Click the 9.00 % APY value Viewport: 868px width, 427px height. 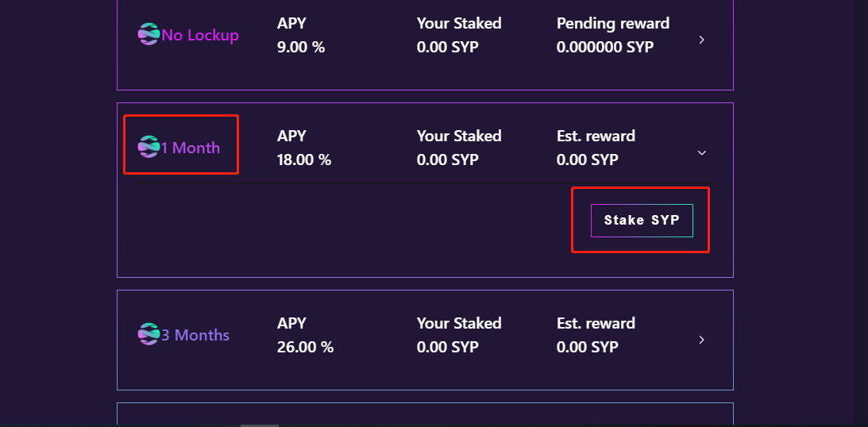[301, 47]
